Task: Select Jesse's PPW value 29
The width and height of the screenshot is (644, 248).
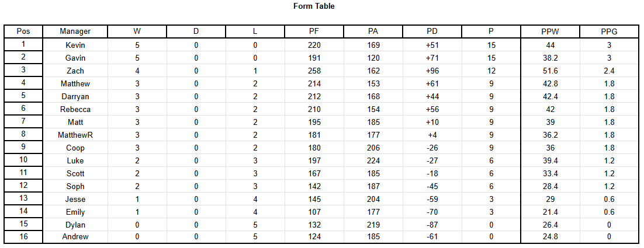Action: coord(550,199)
